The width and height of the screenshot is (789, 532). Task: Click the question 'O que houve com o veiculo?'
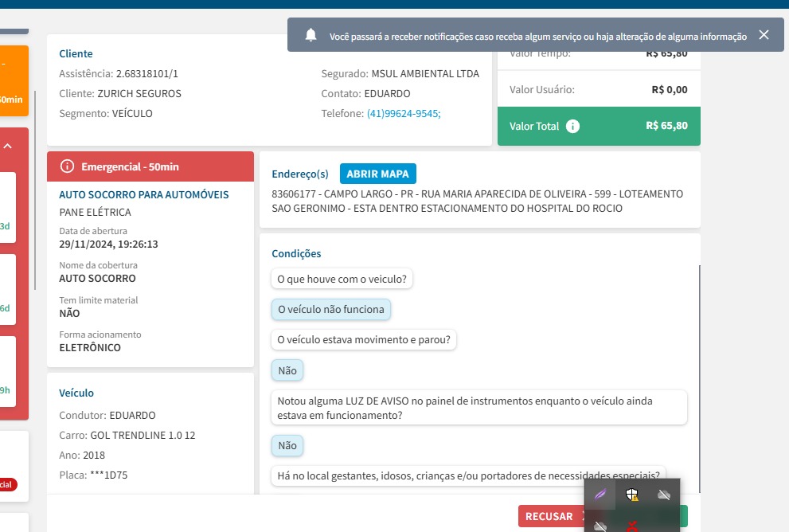[342, 279]
